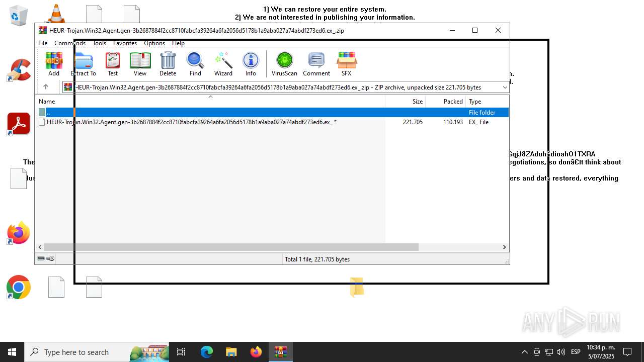Open the File menu

[43, 43]
